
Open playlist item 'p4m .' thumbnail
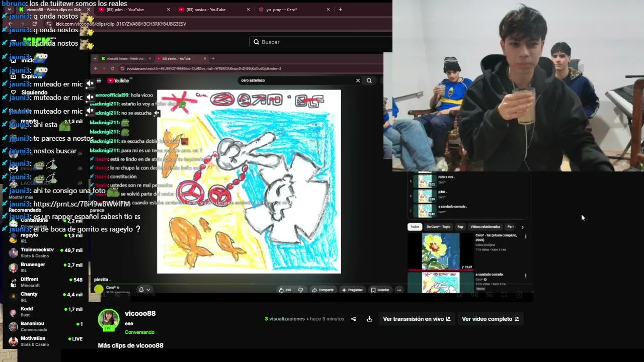click(425, 195)
